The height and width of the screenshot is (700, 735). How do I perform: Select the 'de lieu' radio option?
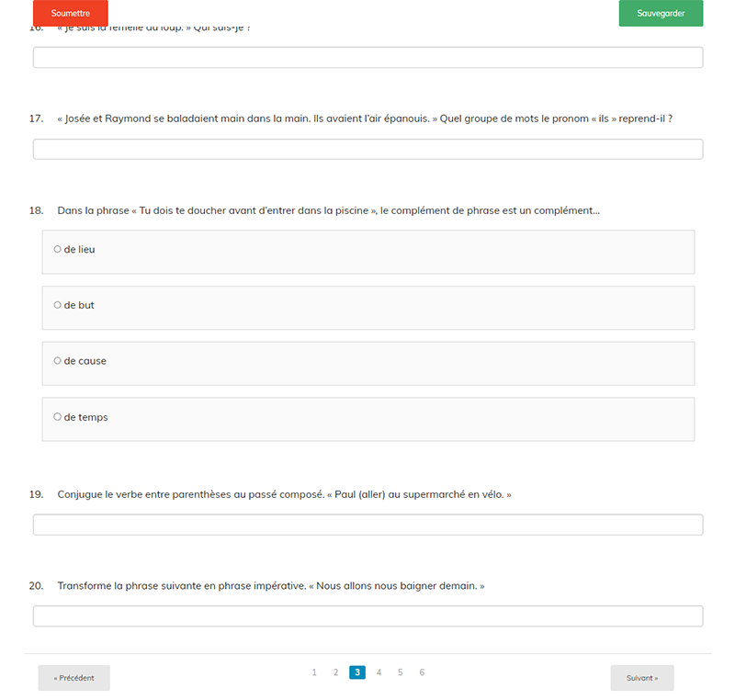[x=58, y=250]
